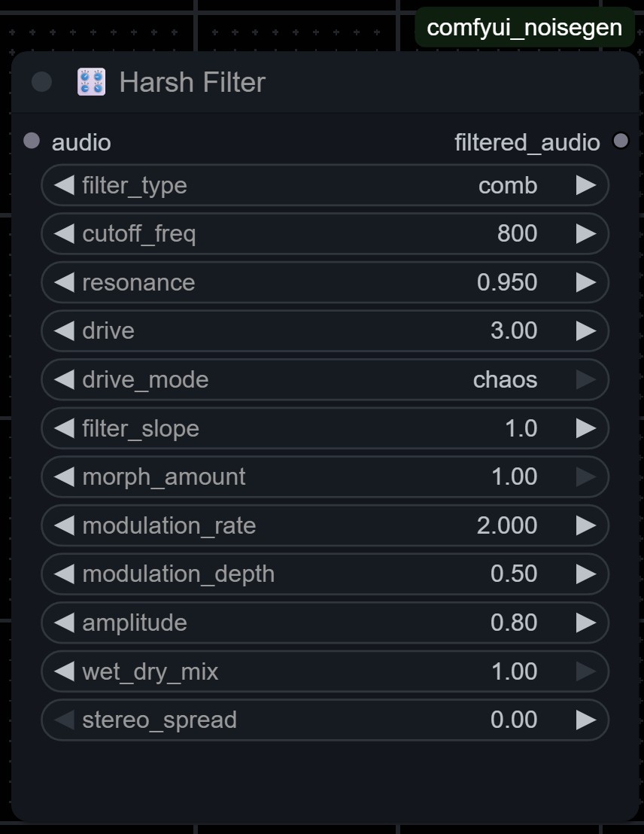Click the modulation_depth value 0.50

[x=514, y=574]
